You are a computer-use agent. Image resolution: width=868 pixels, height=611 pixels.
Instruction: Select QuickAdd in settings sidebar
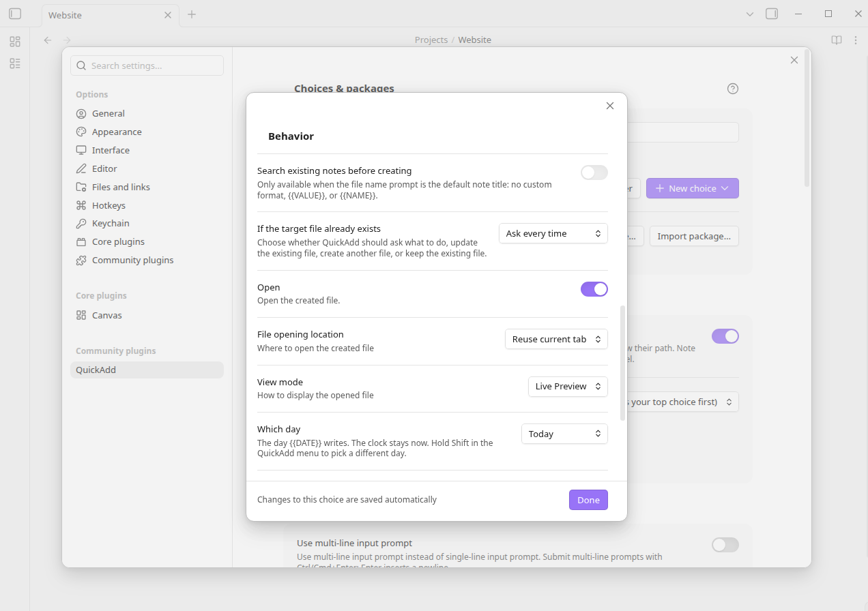pyautogui.click(x=147, y=370)
